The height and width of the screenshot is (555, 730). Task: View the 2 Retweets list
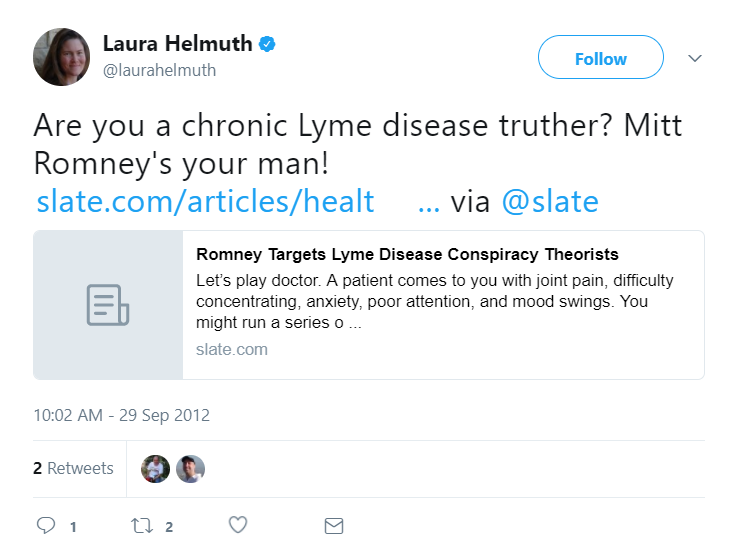[73, 468]
